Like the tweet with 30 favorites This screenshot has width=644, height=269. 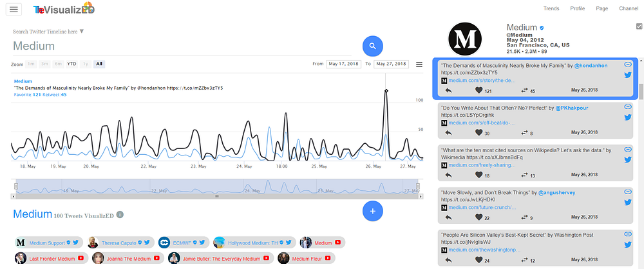click(478, 132)
